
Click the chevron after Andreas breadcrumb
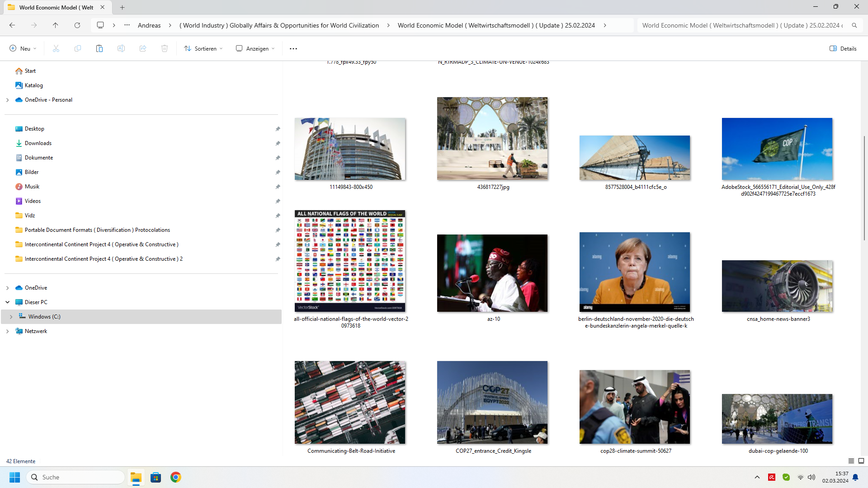(x=170, y=25)
